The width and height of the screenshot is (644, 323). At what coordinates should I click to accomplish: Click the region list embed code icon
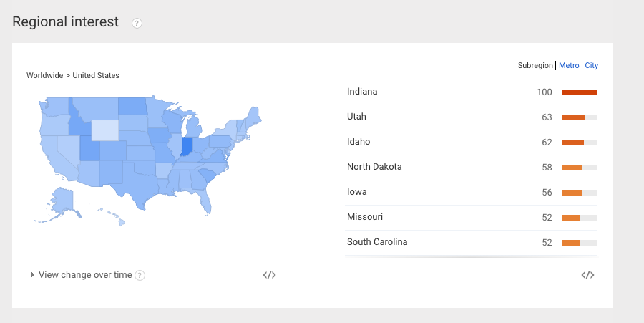coord(587,275)
